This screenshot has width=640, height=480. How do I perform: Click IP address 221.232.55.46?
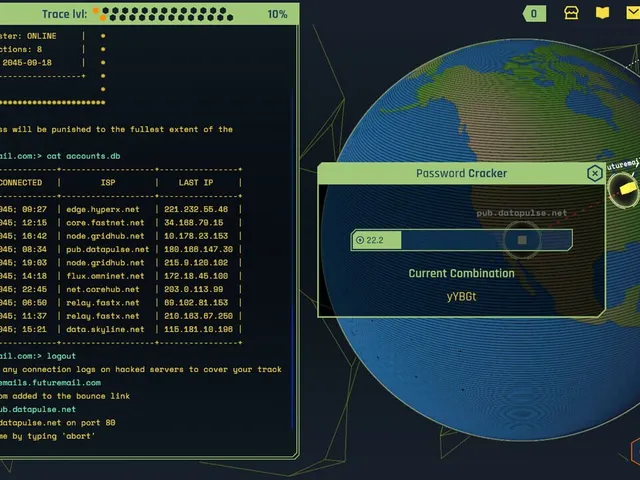(x=196, y=209)
